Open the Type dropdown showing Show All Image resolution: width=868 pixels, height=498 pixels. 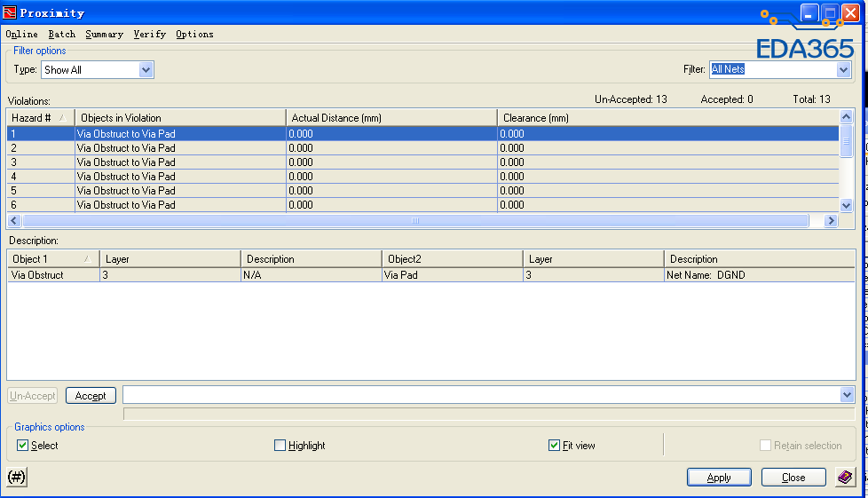146,70
